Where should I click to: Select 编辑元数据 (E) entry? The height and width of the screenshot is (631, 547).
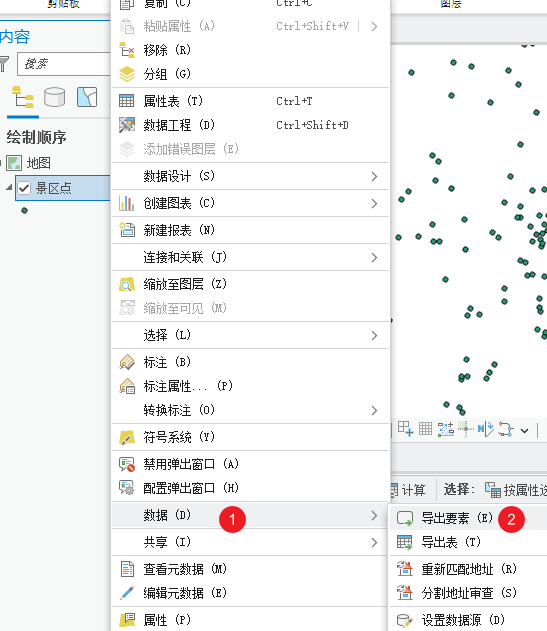pos(250,593)
